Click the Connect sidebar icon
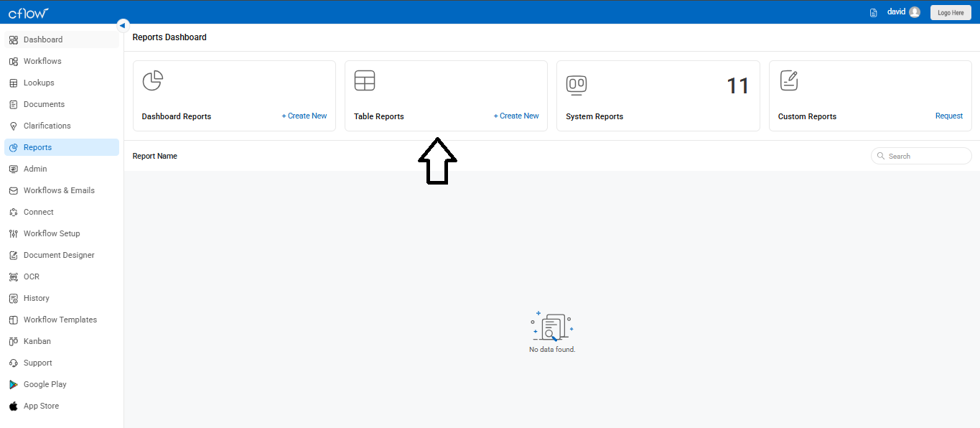This screenshot has height=428, width=980. [x=14, y=212]
